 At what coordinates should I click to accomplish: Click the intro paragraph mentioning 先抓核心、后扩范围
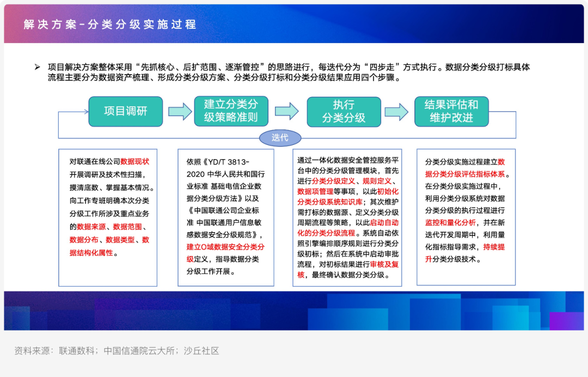coord(289,72)
